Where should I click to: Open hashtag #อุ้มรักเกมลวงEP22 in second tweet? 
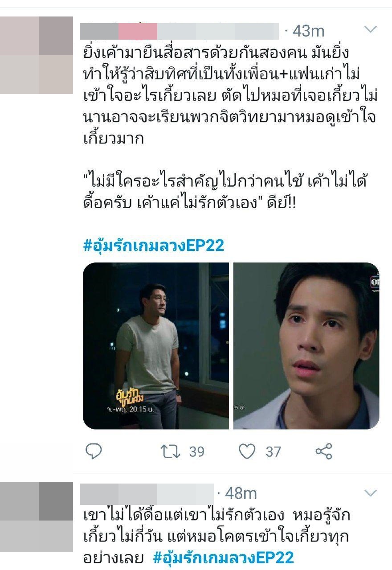[224, 558]
